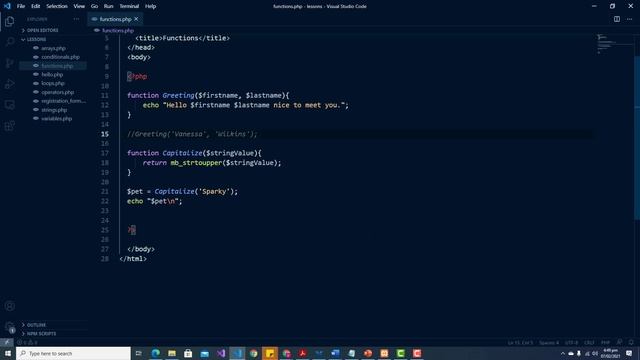Screen dimensions: 640x360
Task: Open the File menu
Action: (21, 6)
